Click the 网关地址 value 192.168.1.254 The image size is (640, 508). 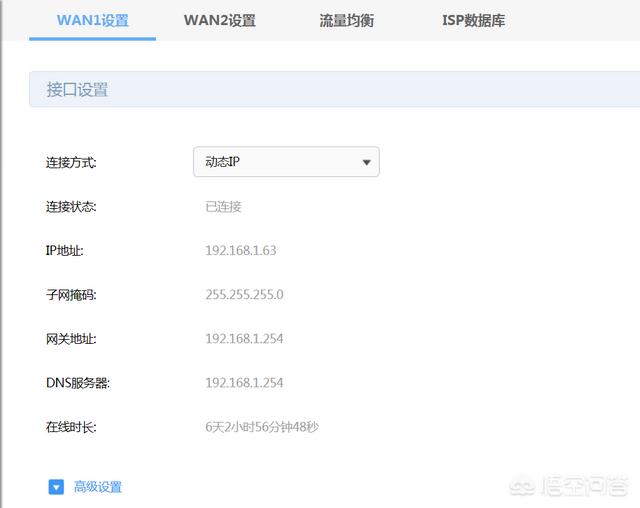tap(244, 339)
